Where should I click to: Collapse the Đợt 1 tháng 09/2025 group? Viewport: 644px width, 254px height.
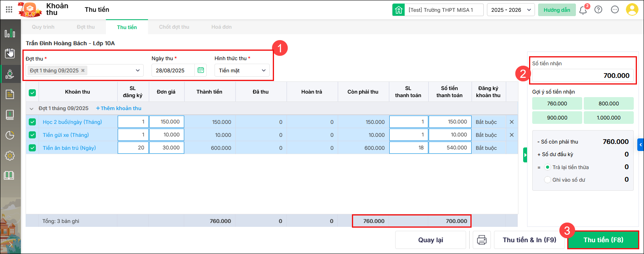pos(31,109)
